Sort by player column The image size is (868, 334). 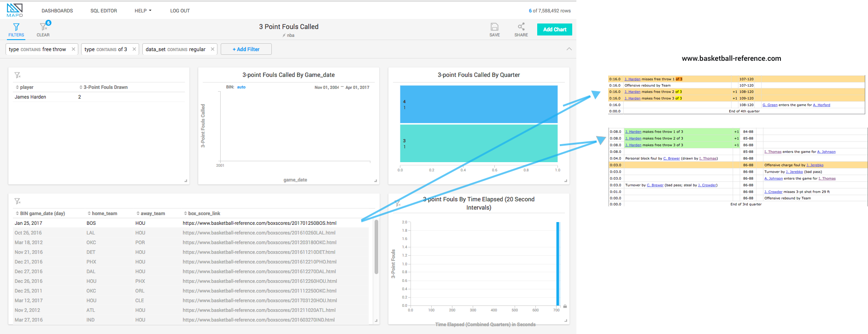click(24, 87)
